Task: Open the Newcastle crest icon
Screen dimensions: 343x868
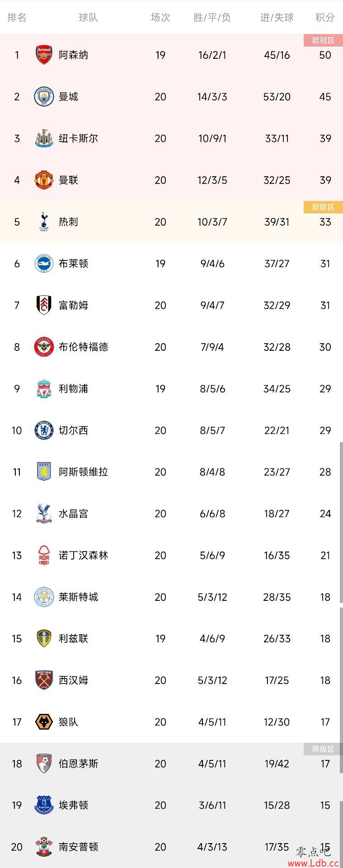Action: point(44,138)
